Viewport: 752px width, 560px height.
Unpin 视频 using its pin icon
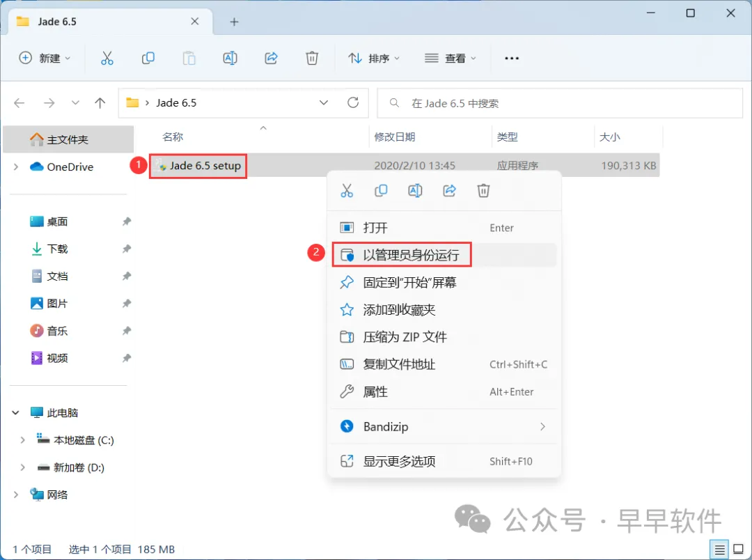tap(127, 358)
